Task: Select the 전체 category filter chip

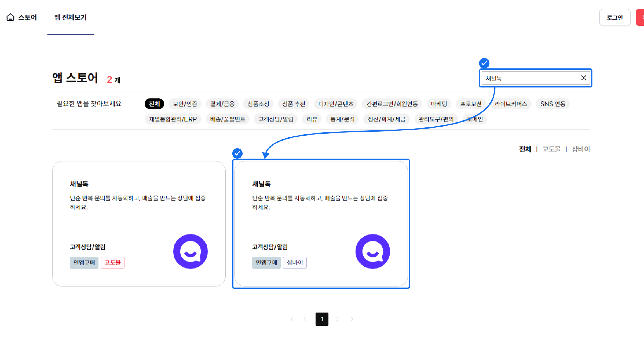Action: [x=154, y=104]
